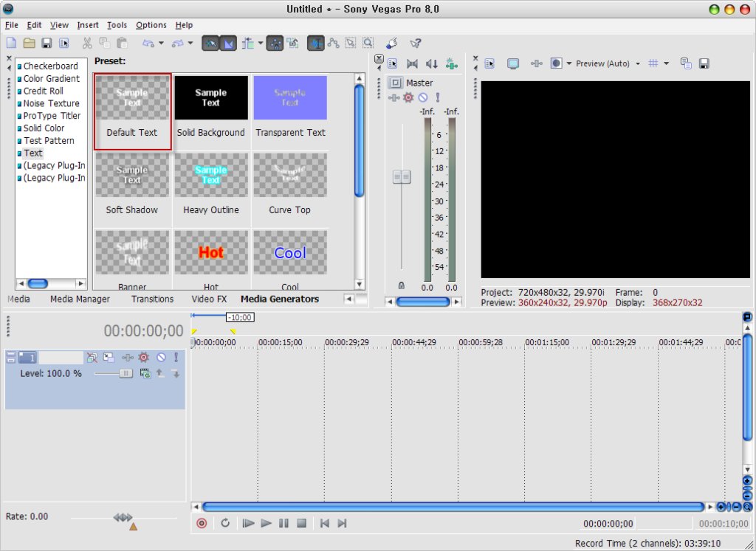The image size is (756, 551).
Task: Open the File menu
Action: (x=12, y=25)
